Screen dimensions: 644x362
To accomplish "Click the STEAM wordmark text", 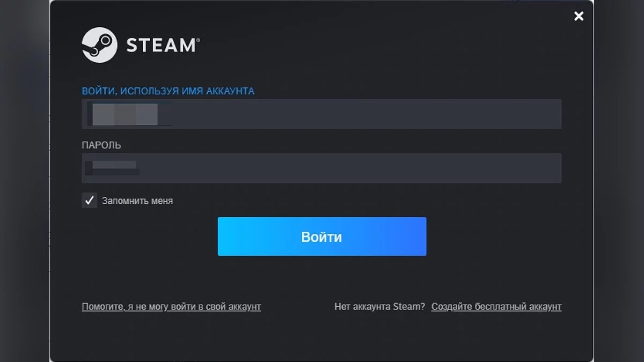I will pyautogui.click(x=160, y=46).
